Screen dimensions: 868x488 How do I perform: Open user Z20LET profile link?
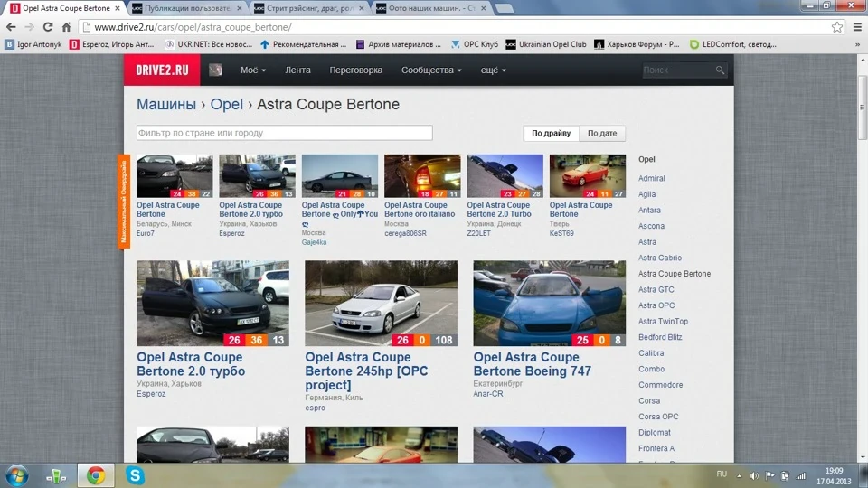(479, 233)
